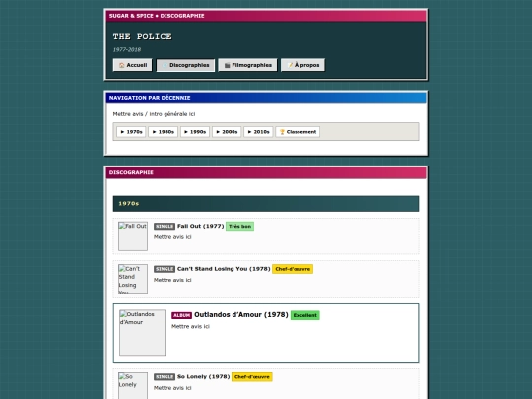Click the SINGLE tag beside So Lonely
This screenshot has width=532, height=399.
pyautogui.click(x=165, y=377)
